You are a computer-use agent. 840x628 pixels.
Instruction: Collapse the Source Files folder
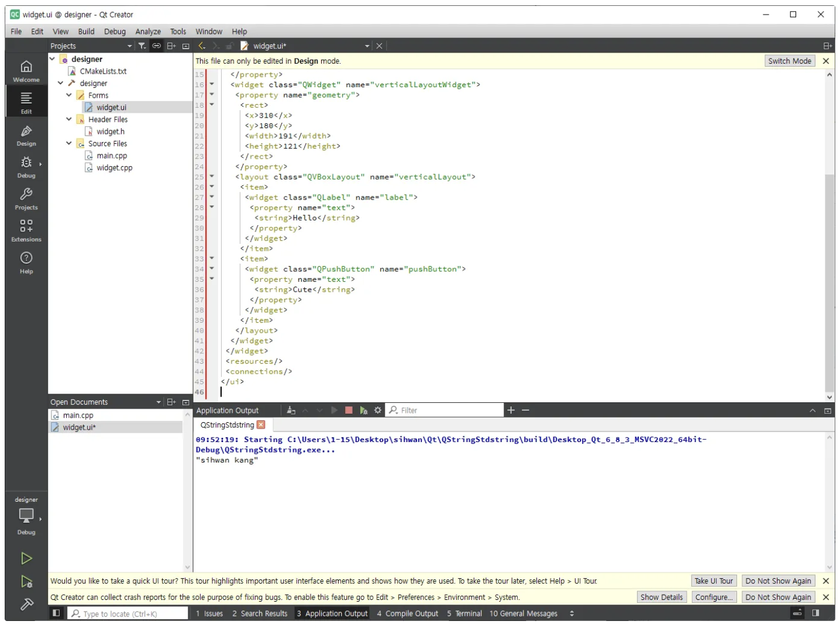[69, 143]
